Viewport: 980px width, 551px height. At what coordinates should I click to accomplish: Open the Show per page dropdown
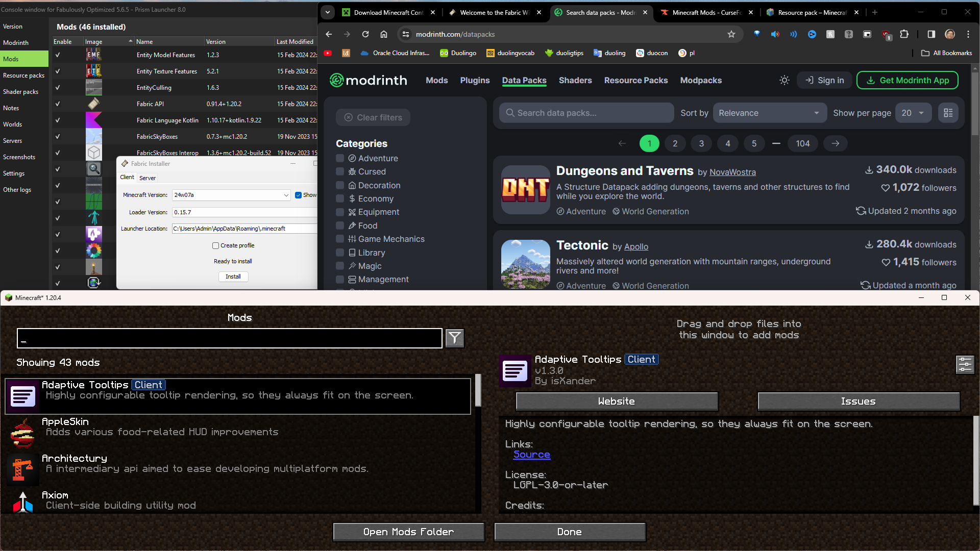click(x=914, y=113)
